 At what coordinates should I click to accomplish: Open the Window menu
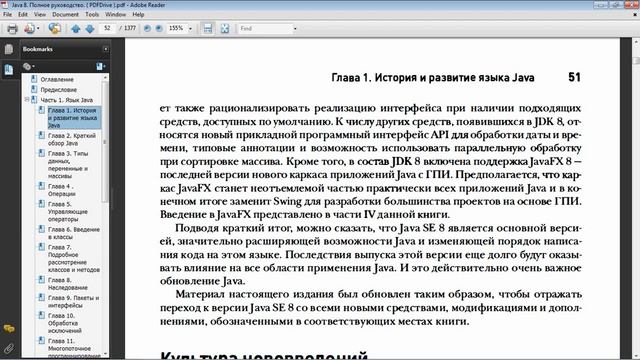click(116, 14)
